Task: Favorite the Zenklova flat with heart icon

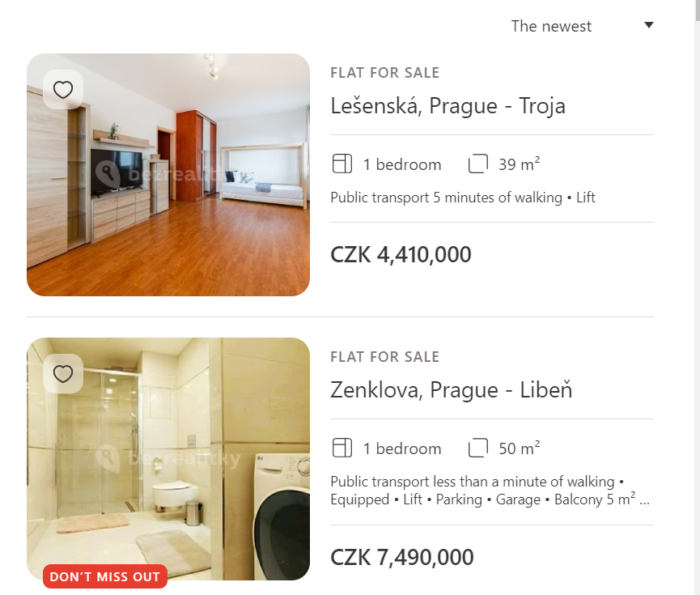Action: 63,373
